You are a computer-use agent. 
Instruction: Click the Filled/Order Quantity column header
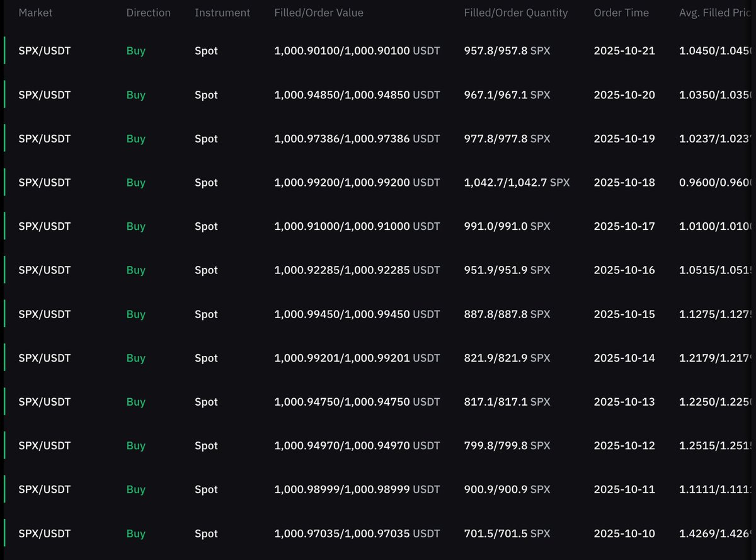point(516,13)
